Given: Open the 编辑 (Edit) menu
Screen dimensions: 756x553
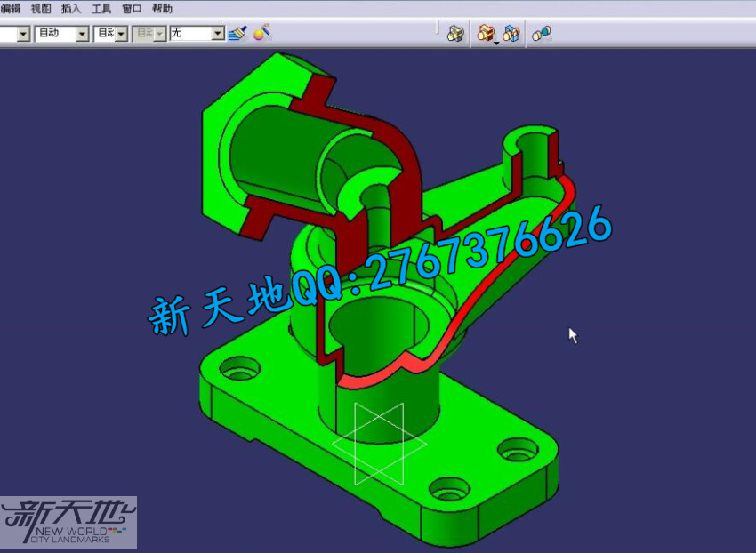Looking at the screenshot, I should point(10,8).
